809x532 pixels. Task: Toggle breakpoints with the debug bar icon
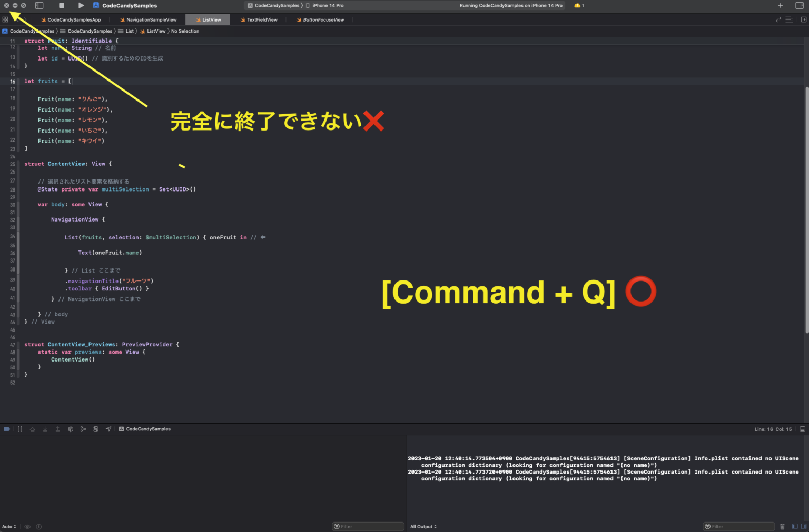pos(7,429)
